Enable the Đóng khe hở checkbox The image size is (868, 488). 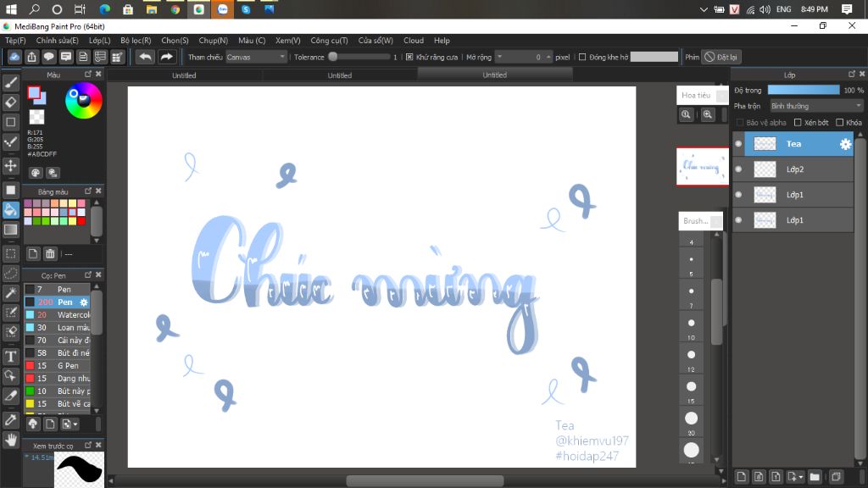[x=582, y=57]
